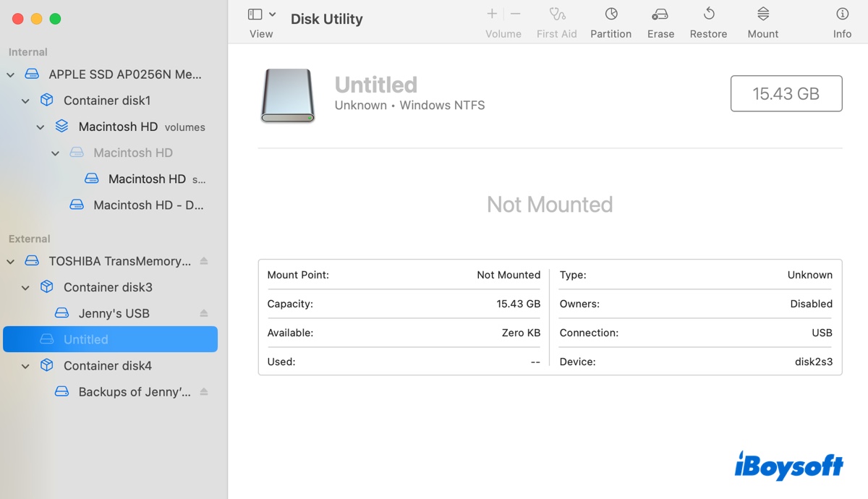The image size is (868, 499).
Task: Select Macintosh HD - Data volume
Action: pos(148,205)
